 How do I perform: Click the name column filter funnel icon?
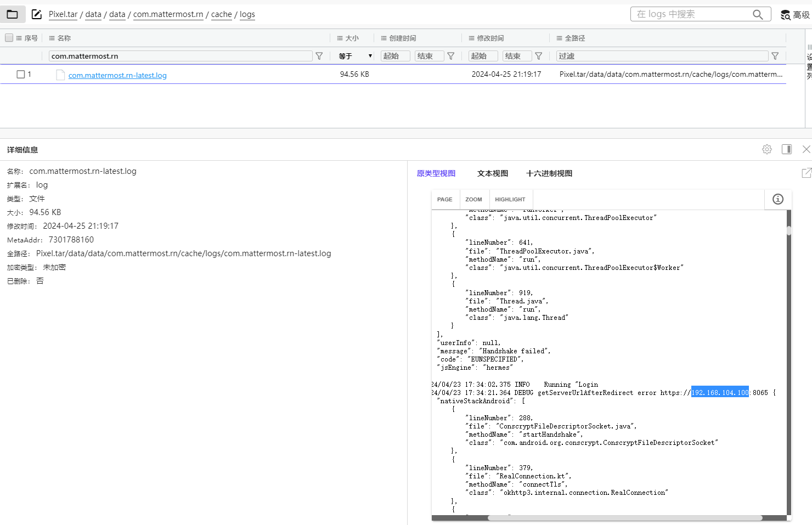tap(319, 56)
